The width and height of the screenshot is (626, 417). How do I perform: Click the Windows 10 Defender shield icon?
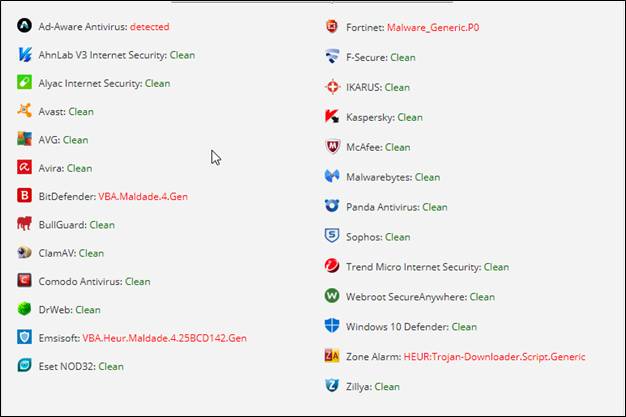coord(332,326)
